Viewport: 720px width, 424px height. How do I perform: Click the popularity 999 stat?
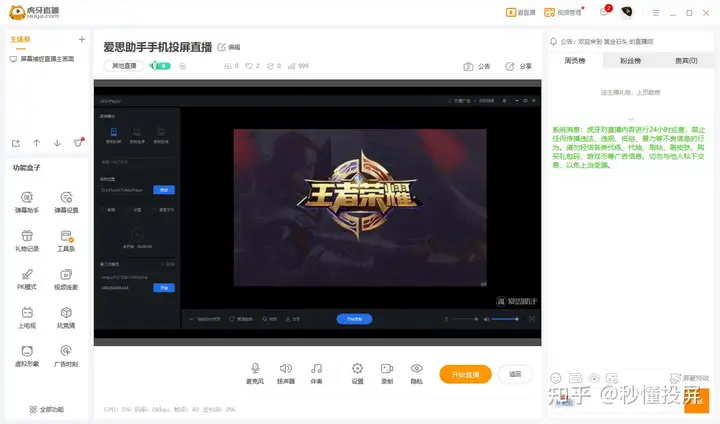coord(298,66)
